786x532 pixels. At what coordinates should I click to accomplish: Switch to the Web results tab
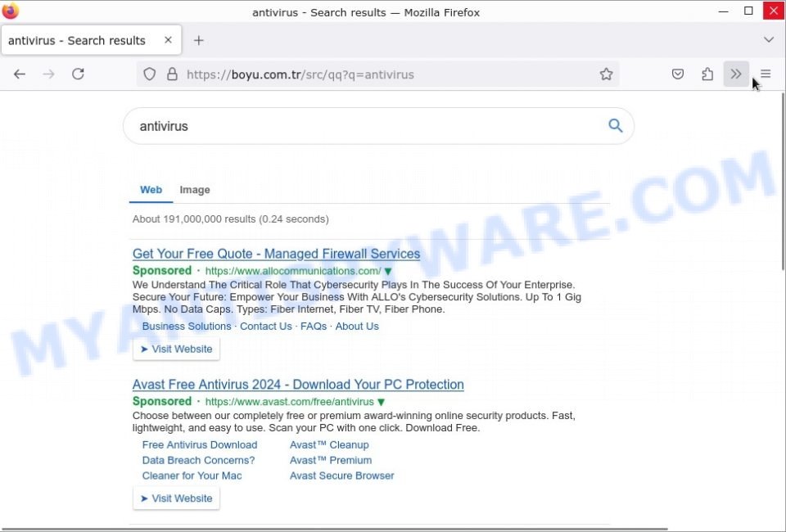click(x=151, y=190)
